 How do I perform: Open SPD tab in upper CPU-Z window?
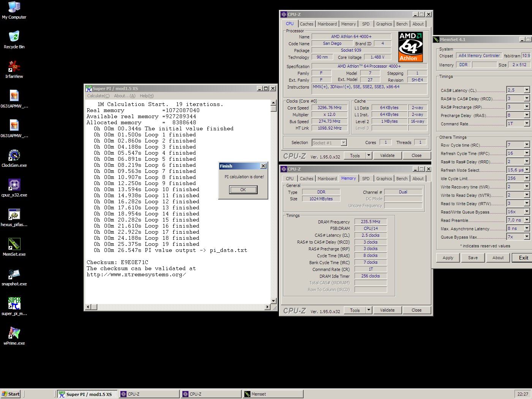click(x=366, y=24)
